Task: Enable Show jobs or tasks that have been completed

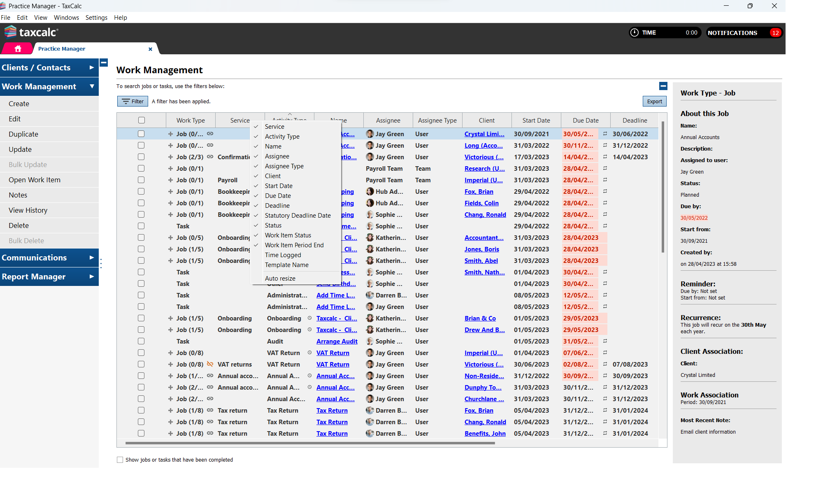Action: (x=120, y=460)
